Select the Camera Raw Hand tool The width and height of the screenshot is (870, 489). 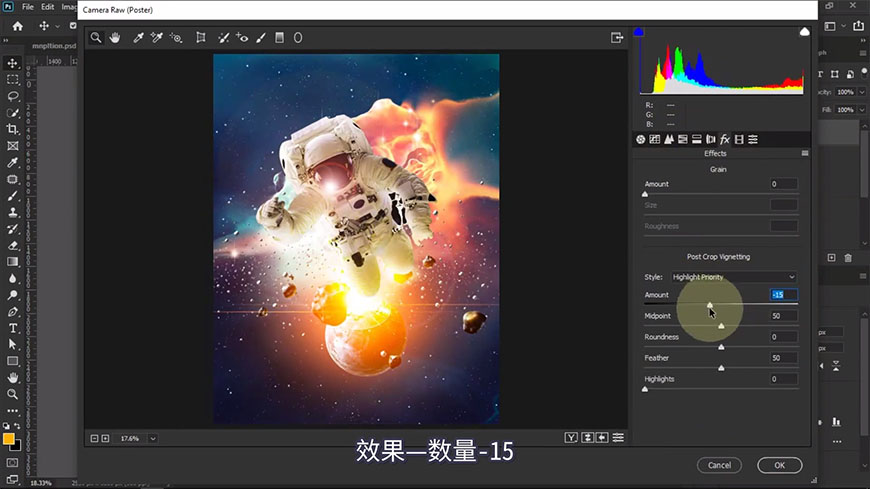[115, 38]
